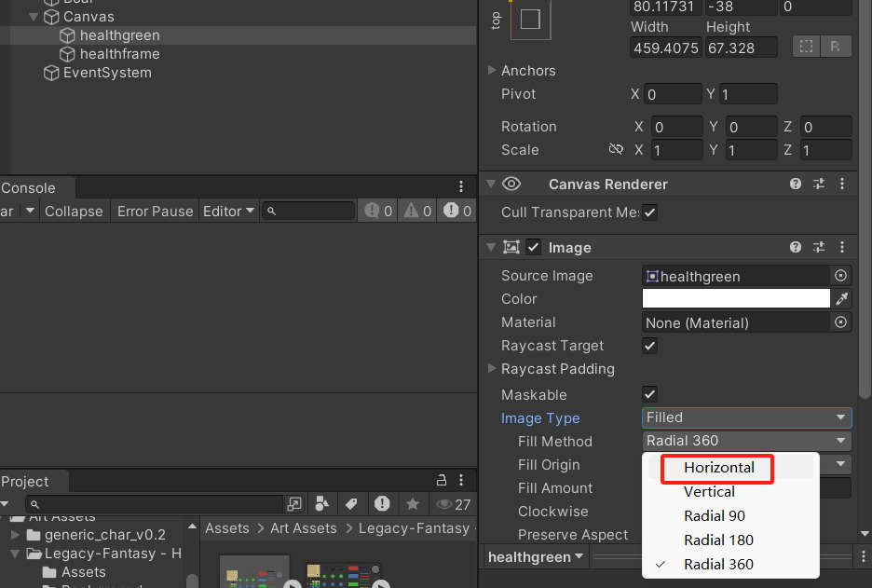Open favorites star icon in Project
This screenshot has width=872, height=588.
click(413, 504)
